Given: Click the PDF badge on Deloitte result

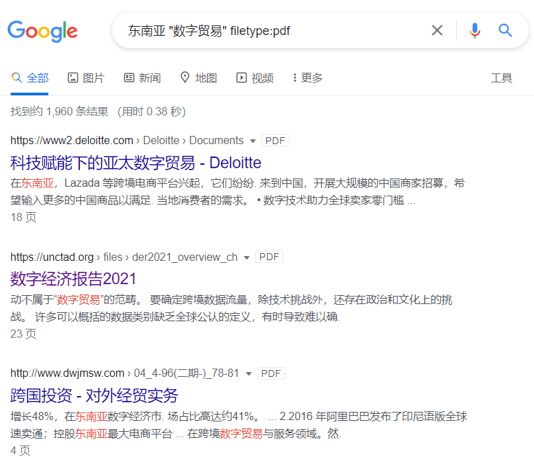Looking at the screenshot, I should 275,141.
